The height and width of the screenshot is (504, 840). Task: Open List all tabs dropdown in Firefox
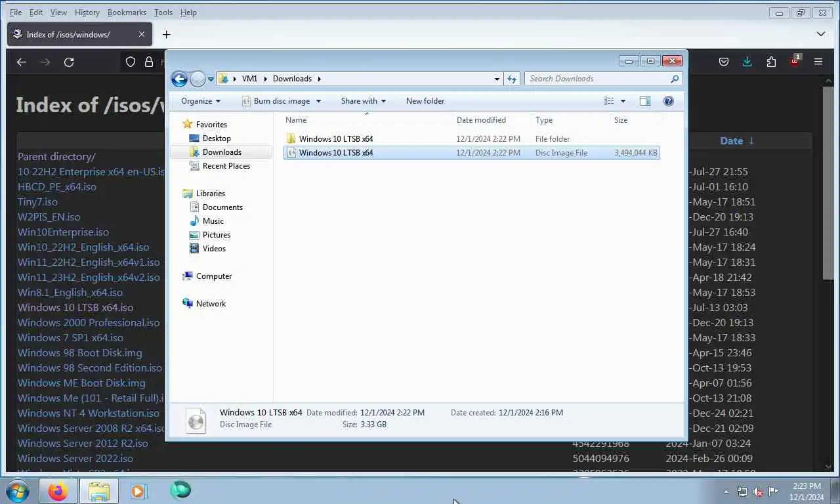click(821, 34)
